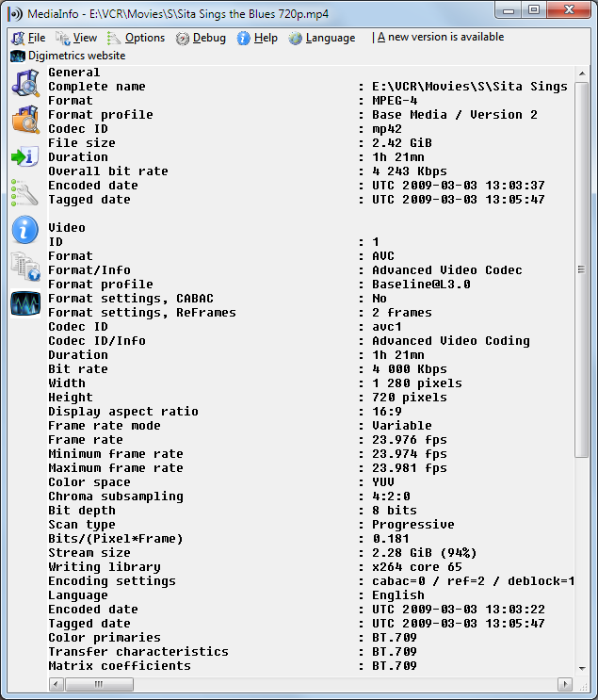
Task: Click the 'English' language value
Action: (x=398, y=595)
